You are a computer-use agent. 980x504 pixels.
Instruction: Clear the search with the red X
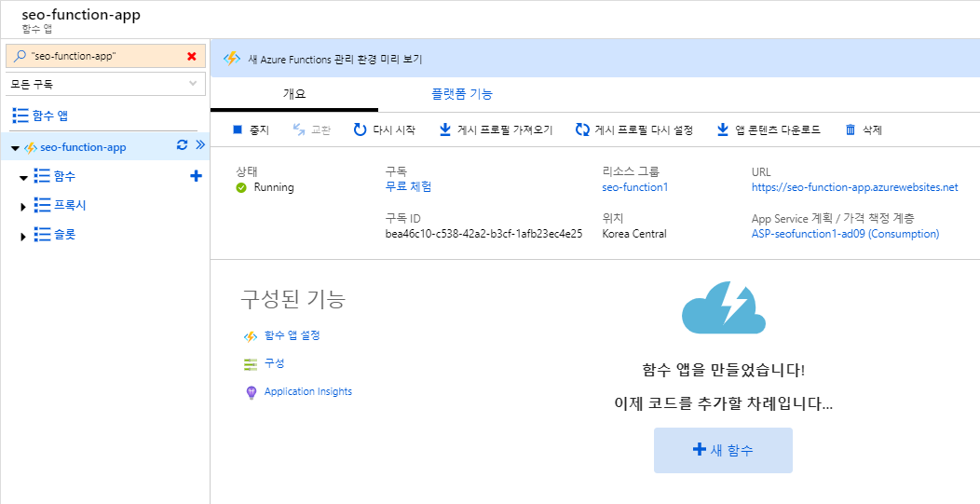point(192,56)
